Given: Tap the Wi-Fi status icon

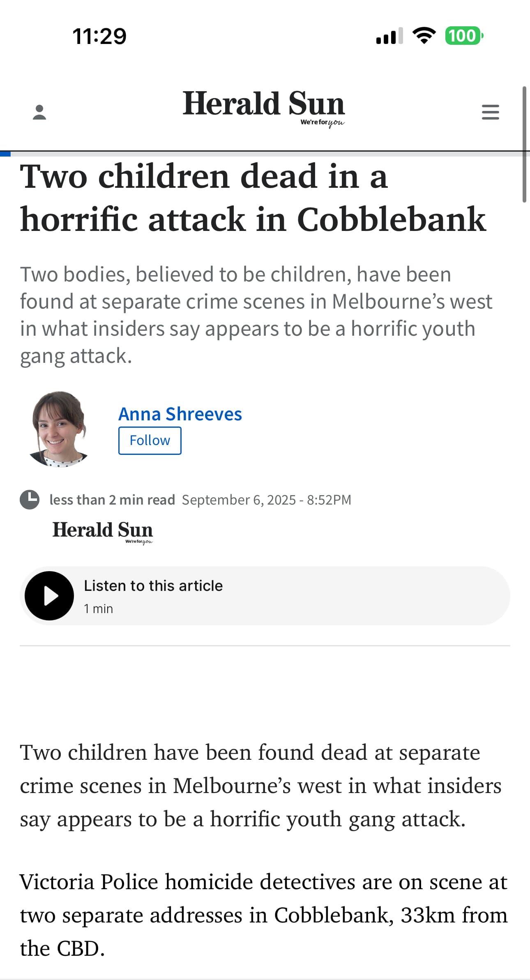Looking at the screenshot, I should tap(424, 36).
